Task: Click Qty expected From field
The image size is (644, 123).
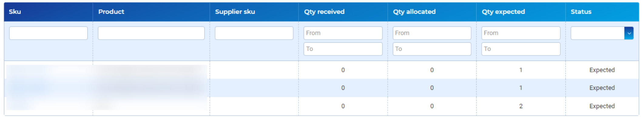Action: [521, 33]
